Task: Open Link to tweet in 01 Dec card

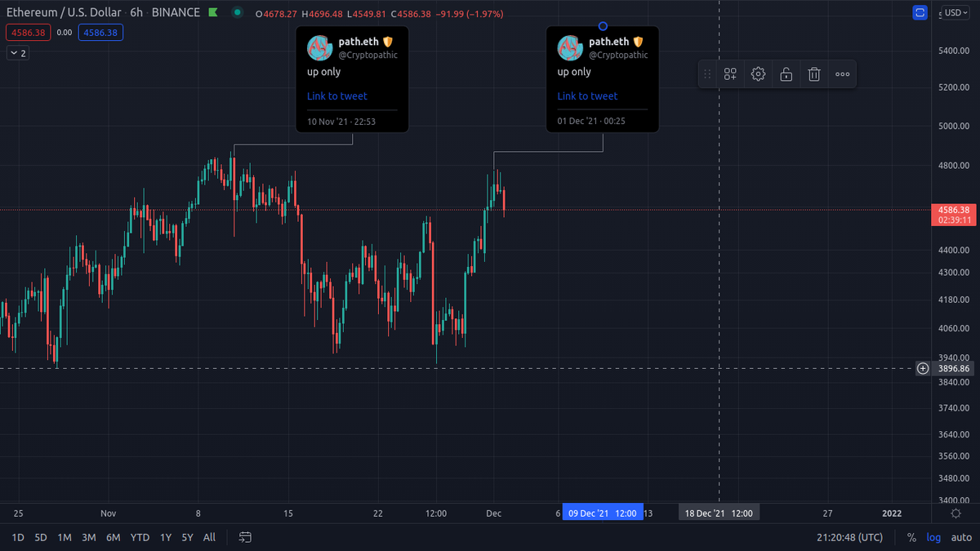Action: (587, 96)
